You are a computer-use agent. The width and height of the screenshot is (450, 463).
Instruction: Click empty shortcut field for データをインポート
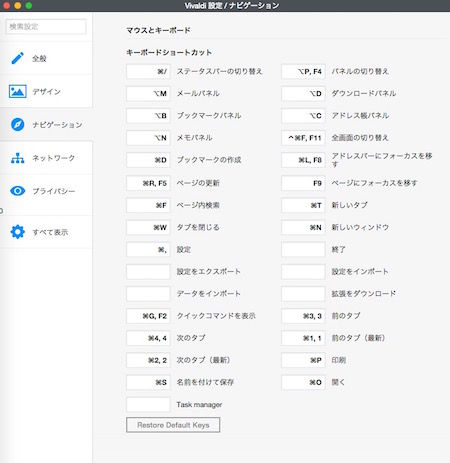pos(148,294)
